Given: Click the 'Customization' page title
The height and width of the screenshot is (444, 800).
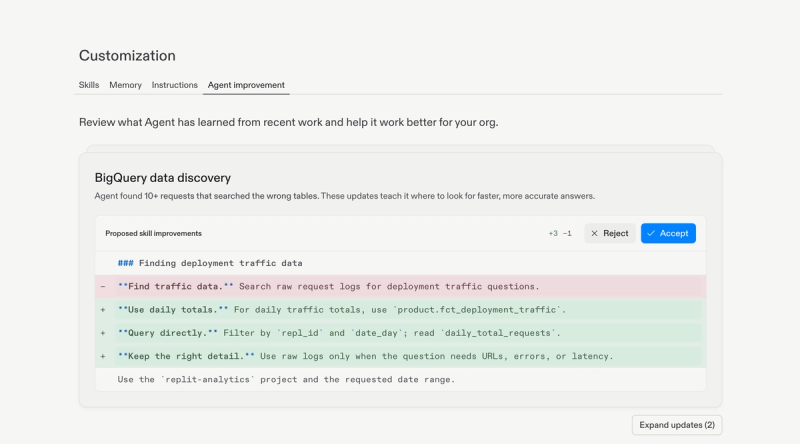Looking at the screenshot, I should click(127, 56).
